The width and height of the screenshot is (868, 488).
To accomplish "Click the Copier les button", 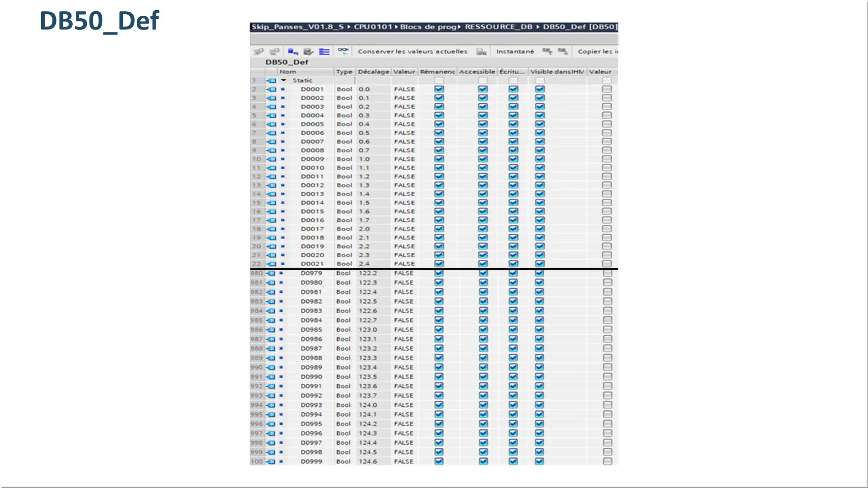I will pos(598,51).
